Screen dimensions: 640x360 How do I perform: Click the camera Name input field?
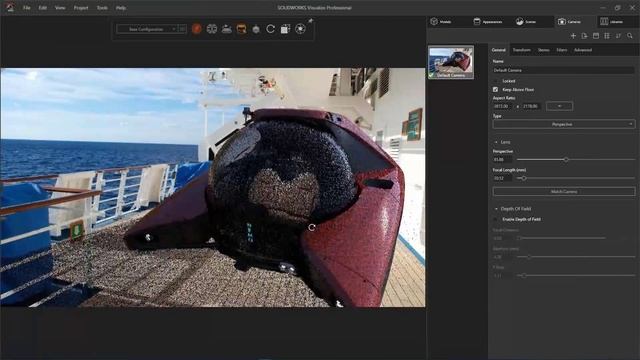pos(563,70)
